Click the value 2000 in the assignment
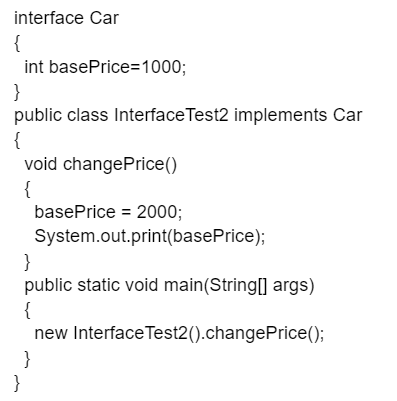Image resolution: width=397 pixels, height=401 pixels. pyautogui.click(x=157, y=212)
